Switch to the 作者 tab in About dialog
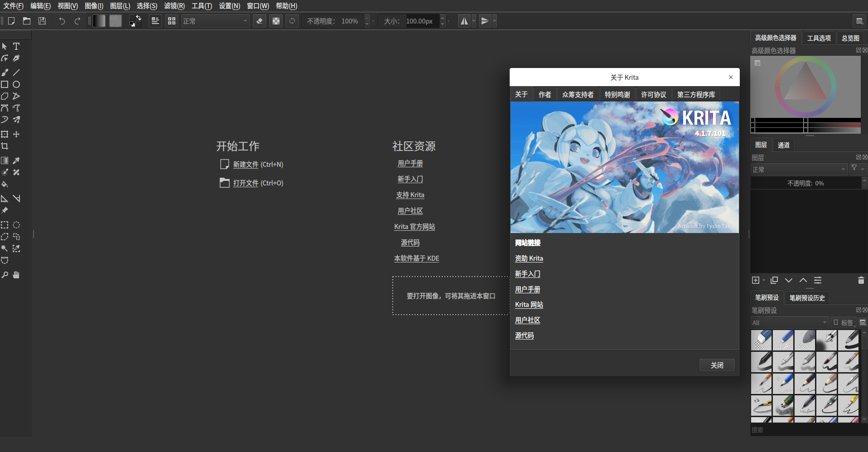 (545, 94)
